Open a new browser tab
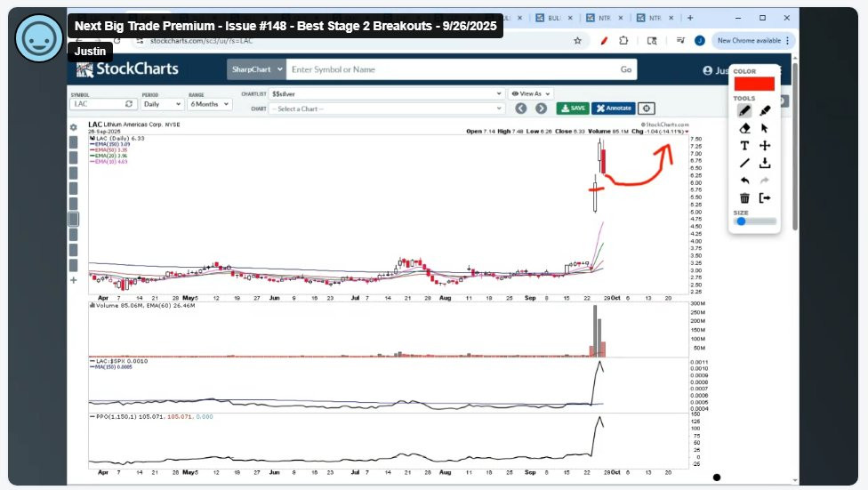This screenshot has width=868, height=490. pyautogui.click(x=690, y=18)
